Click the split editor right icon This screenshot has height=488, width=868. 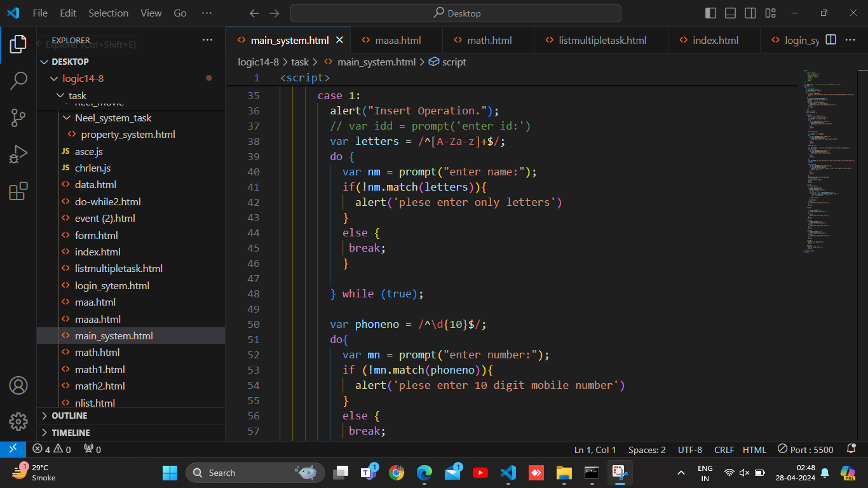coord(831,40)
